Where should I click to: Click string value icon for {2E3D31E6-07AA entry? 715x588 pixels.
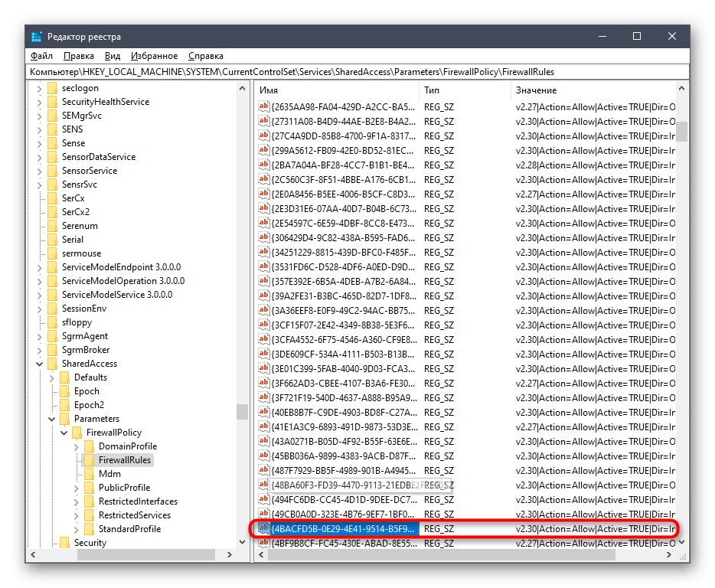(263, 208)
